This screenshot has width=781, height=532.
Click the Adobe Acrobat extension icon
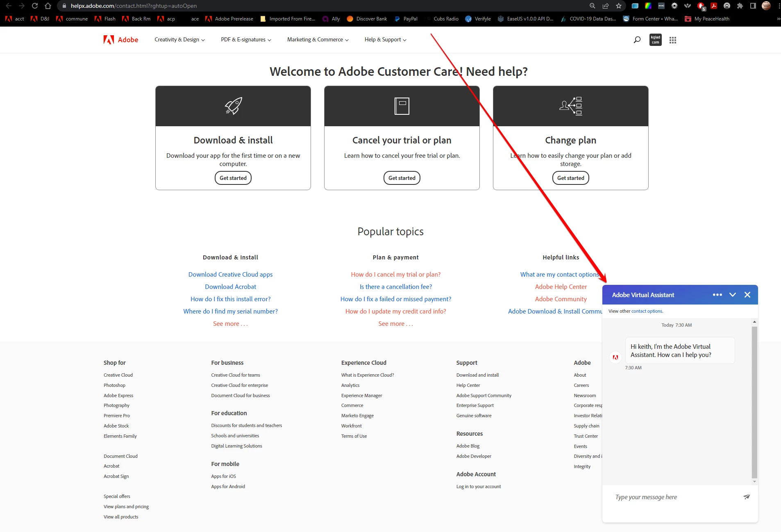tap(714, 6)
